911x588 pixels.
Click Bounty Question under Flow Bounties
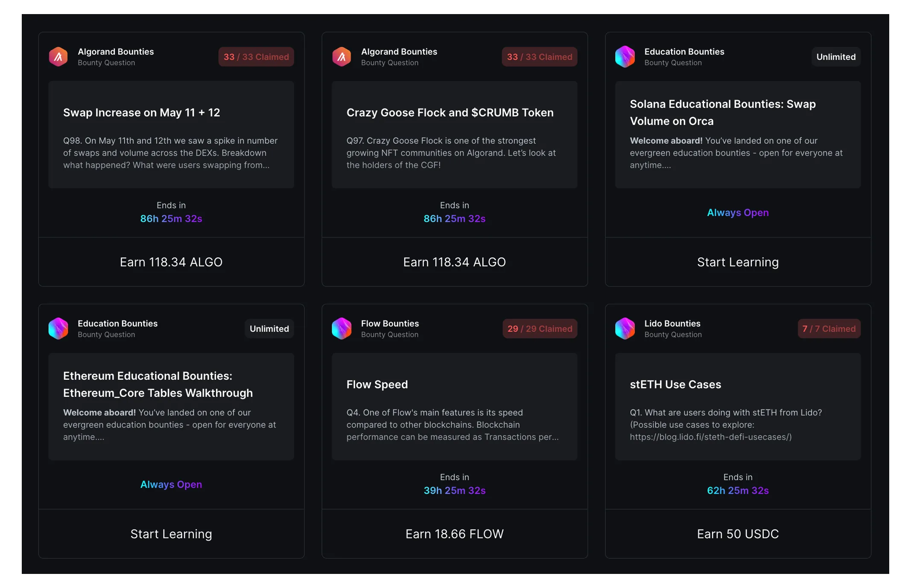pyautogui.click(x=390, y=335)
